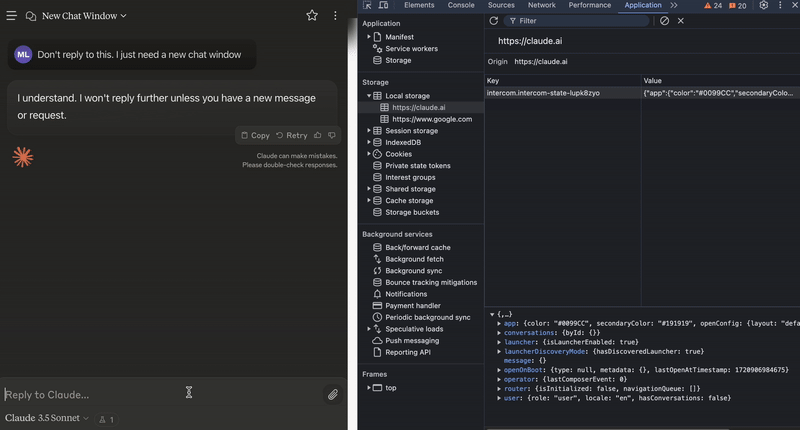Screen dimensions: 800x430
Task: Expand the user object in preview
Action: tap(500, 399)
